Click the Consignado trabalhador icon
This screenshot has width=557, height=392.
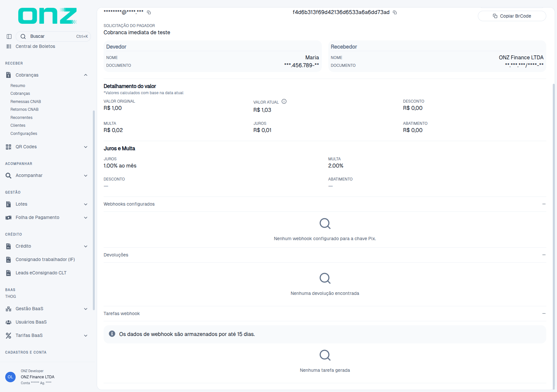tap(8, 260)
